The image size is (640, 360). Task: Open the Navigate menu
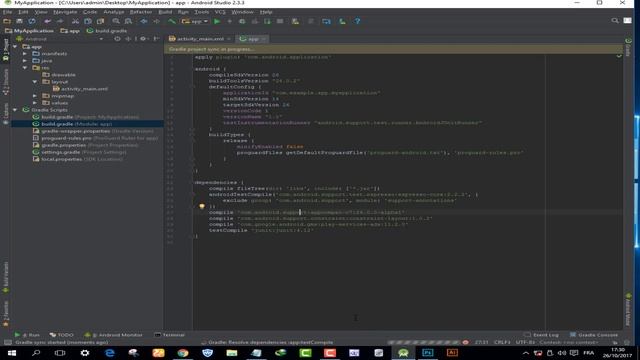click(x=65, y=12)
